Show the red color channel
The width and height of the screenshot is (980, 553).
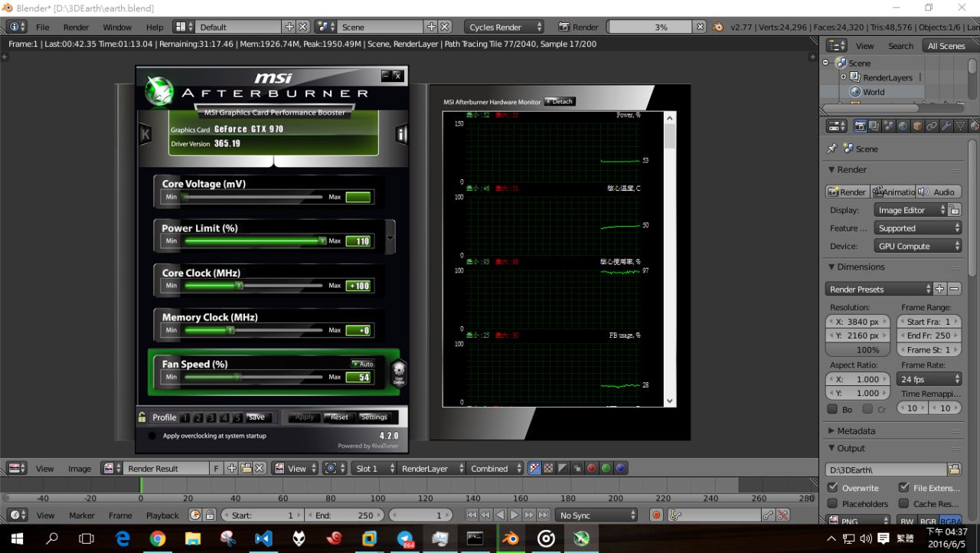[591, 468]
